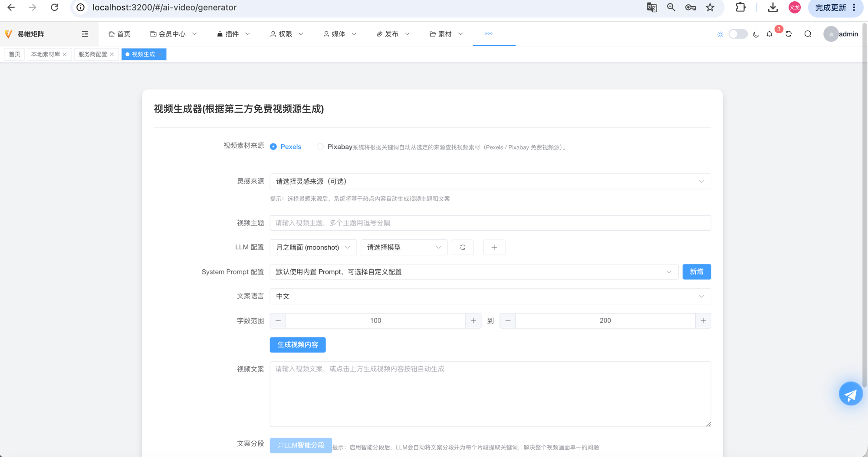Screen dimensions: 868x457
Task: Click the maximum word count field 200
Action: click(605, 321)
